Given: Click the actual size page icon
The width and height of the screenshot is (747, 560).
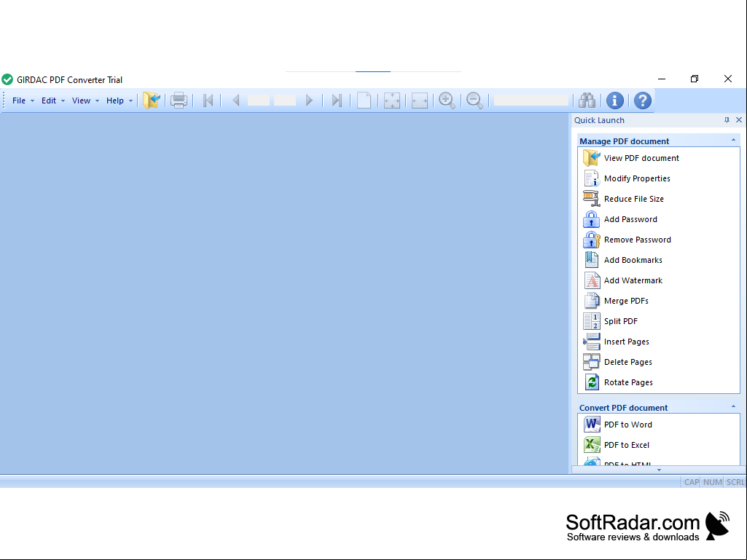Looking at the screenshot, I should coord(364,100).
